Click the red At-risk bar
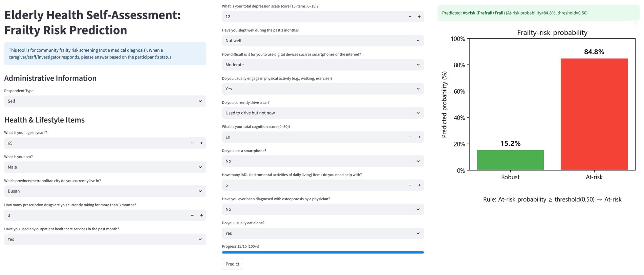The image size is (644, 275). tap(594, 114)
